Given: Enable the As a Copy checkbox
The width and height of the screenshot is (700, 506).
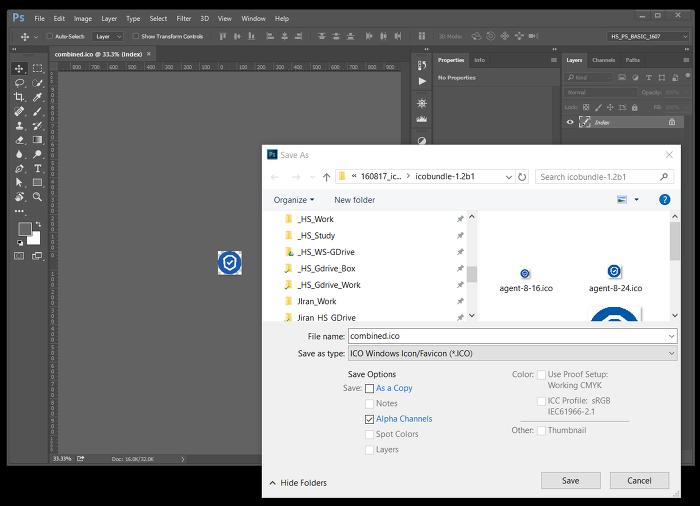Looking at the screenshot, I should pyautogui.click(x=370, y=388).
